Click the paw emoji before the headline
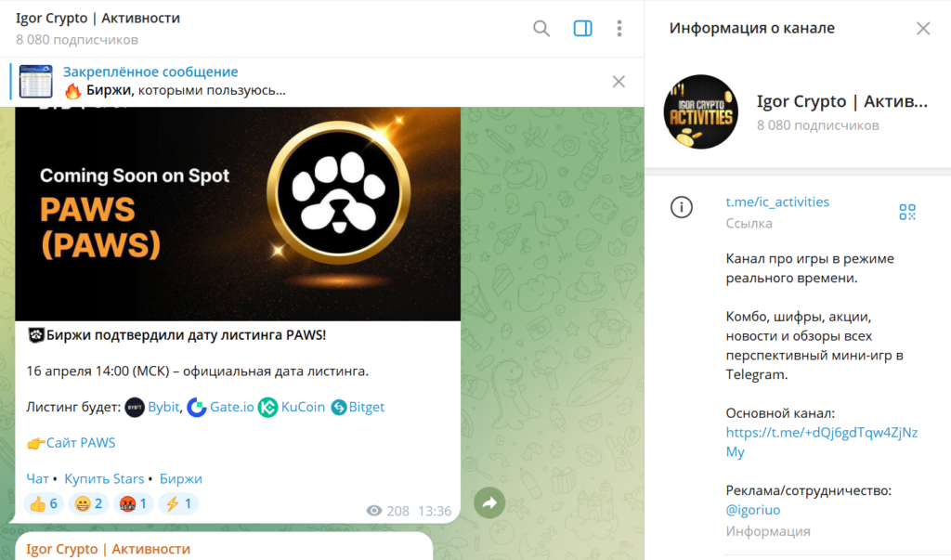 click(36, 335)
